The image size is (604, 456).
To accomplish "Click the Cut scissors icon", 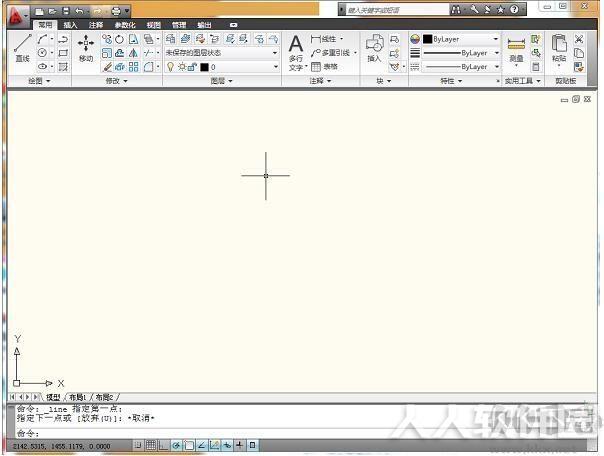I will pos(579,39).
